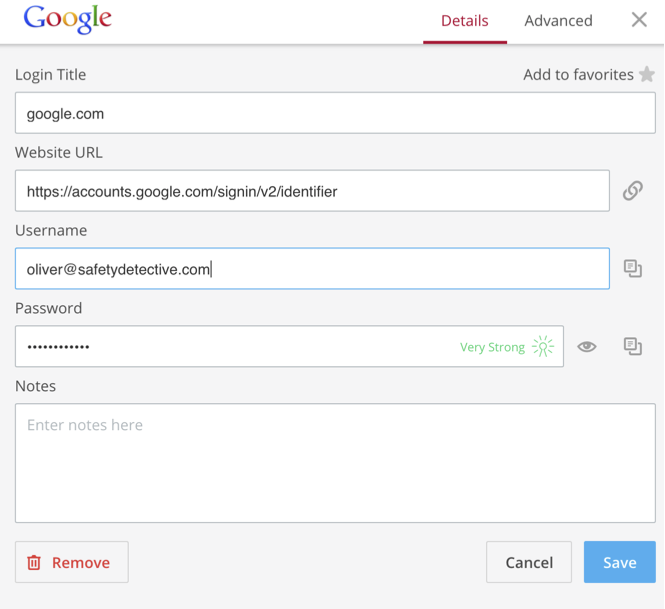665x609 pixels.
Task: Reveal the password with the eye icon
Action: (587, 346)
